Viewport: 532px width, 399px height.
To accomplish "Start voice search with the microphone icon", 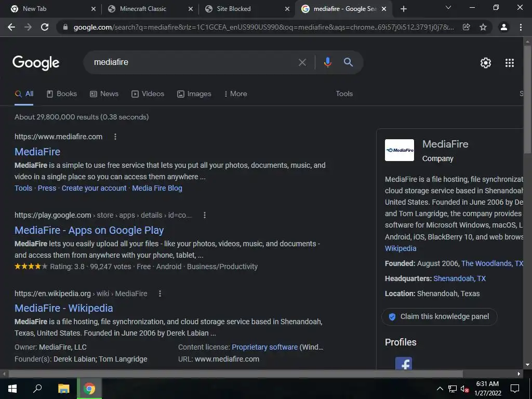I will 327,62.
